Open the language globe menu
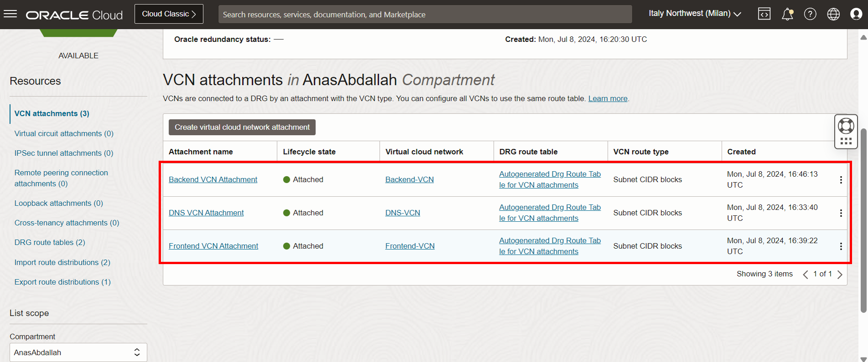This screenshot has height=362, width=868. 833,14
